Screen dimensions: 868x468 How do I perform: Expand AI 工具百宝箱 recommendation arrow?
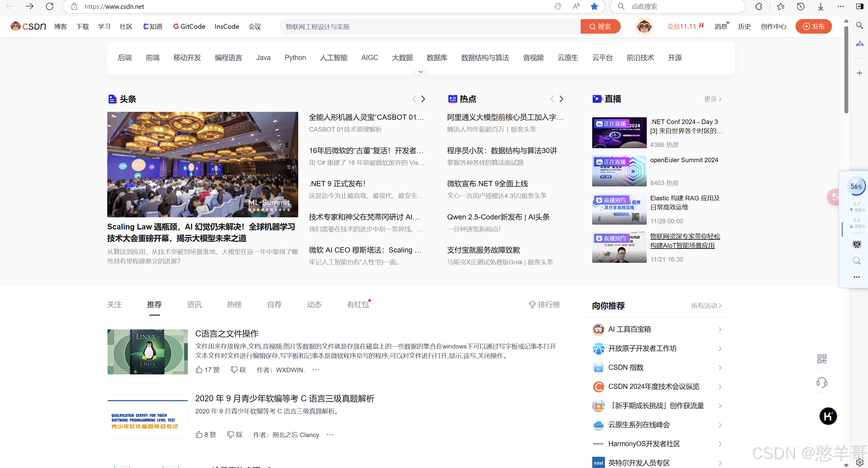point(720,329)
